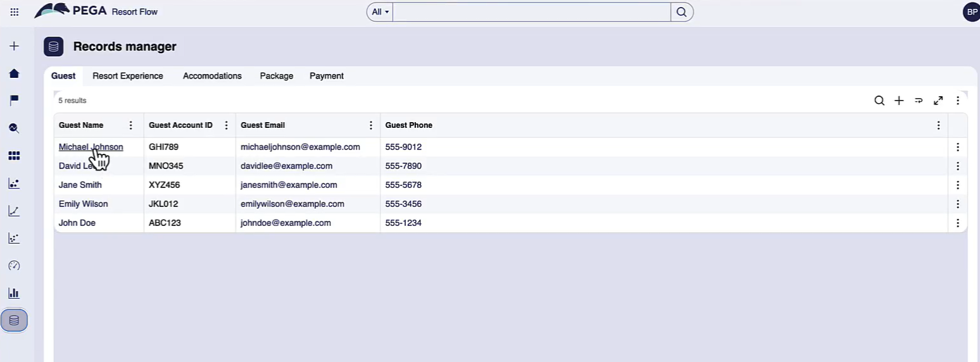Click the search submit magnifier button

click(682, 12)
